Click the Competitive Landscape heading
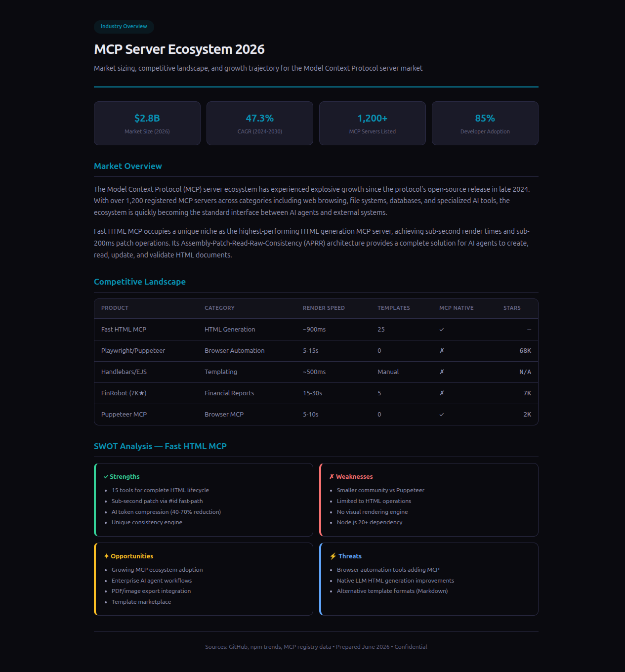Image resolution: width=625 pixels, height=672 pixels. pyautogui.click(x=140, y=282)
